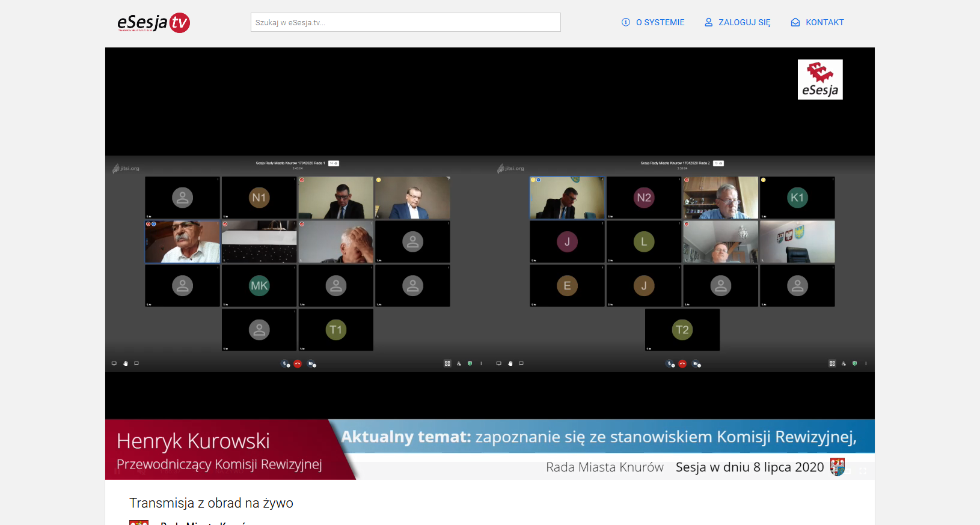Image resolution: width=980 pixels, height=525 pixels.
Task: Click the eSesja.tv logo in header
Action: tap(153, 23)
